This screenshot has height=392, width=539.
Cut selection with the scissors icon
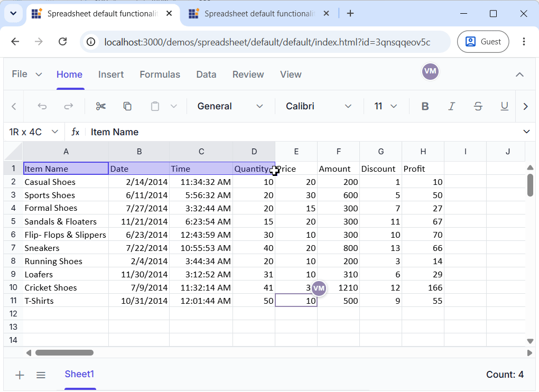pyautogui.click(x=101, y=107)
